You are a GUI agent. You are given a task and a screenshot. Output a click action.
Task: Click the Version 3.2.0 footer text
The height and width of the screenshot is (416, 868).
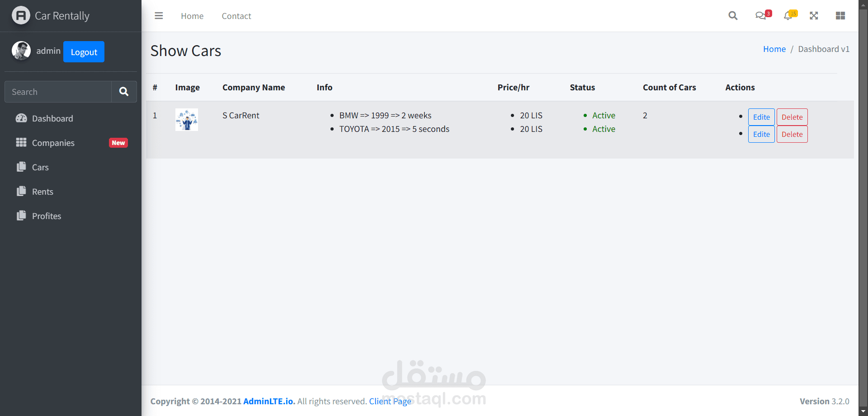(x=825, y=401)
